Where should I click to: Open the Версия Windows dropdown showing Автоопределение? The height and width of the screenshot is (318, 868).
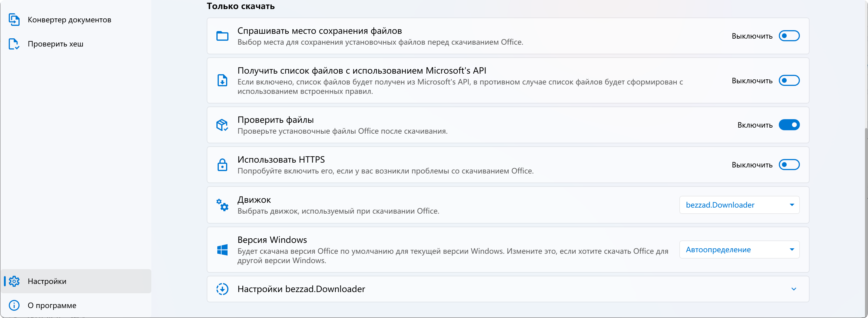(x=740, y=250)
